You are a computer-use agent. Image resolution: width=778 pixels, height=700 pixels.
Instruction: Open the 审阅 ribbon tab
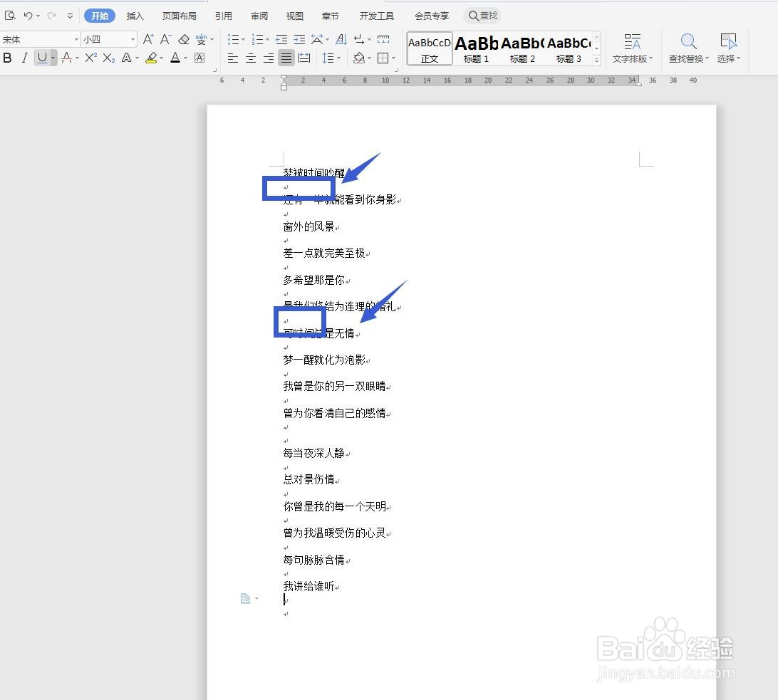(x=259, y=15)
